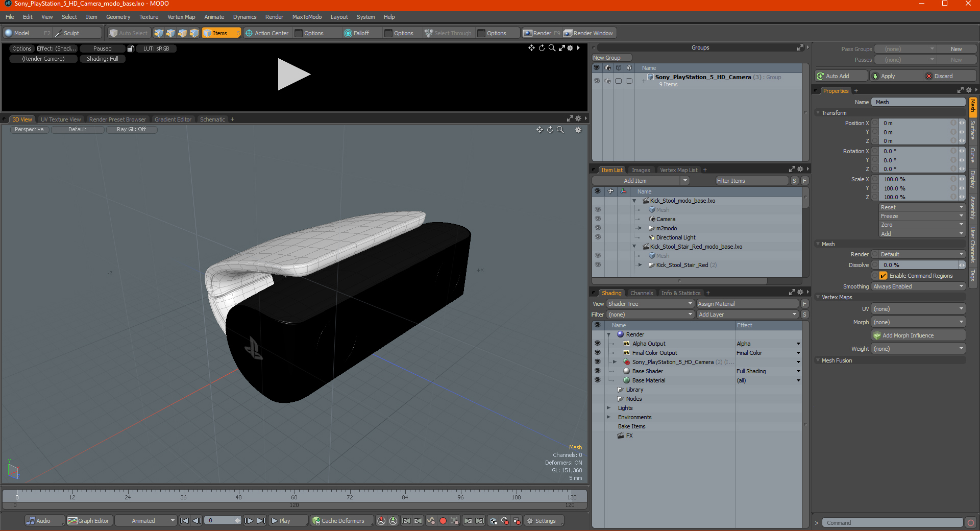
Task: Collapse the Kick_Stool_modo_base.lxo scene
Action: click(634, 201)
